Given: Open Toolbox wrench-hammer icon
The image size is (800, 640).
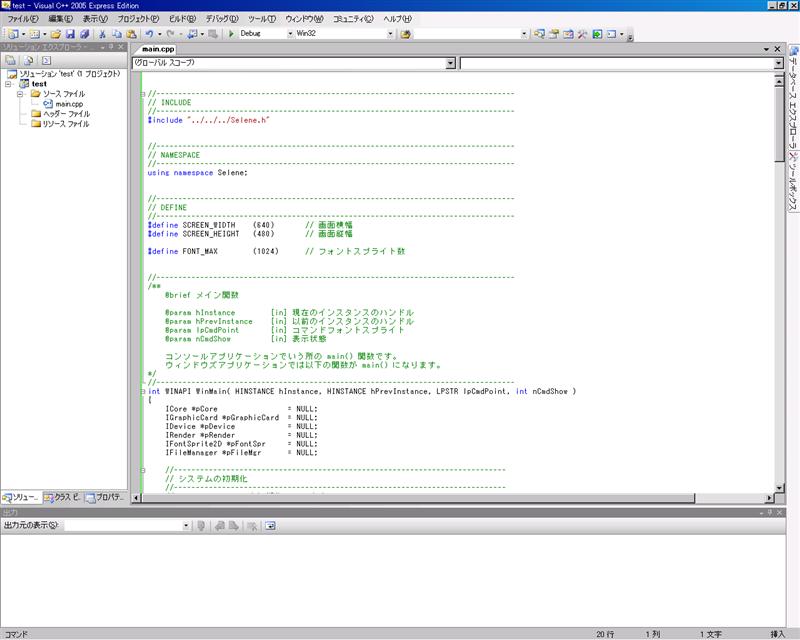Looking at the screenshot, I should click(582, 34).
